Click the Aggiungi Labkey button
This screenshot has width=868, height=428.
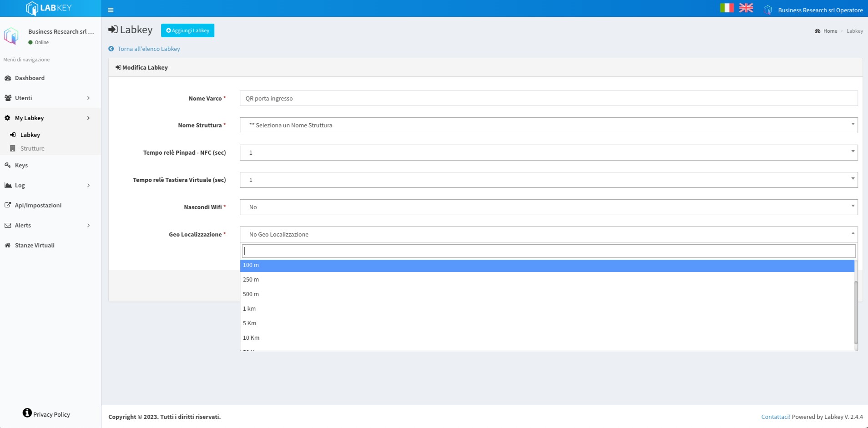[x=187, y=30]
